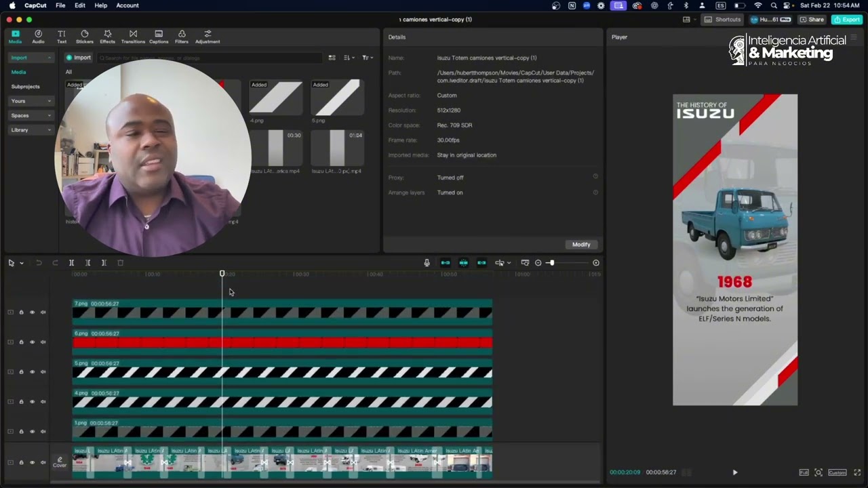Open macOS Spotlight search icon

(774, 5)
